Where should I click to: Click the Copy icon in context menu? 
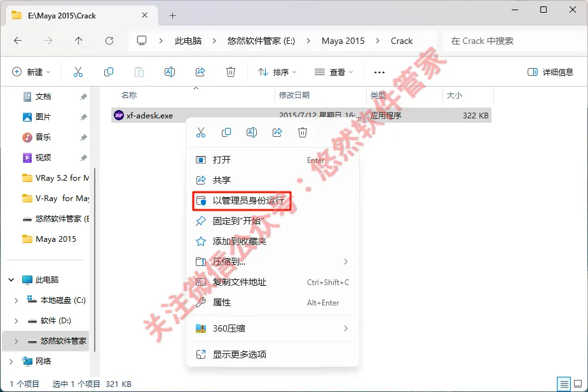(226, 132)
